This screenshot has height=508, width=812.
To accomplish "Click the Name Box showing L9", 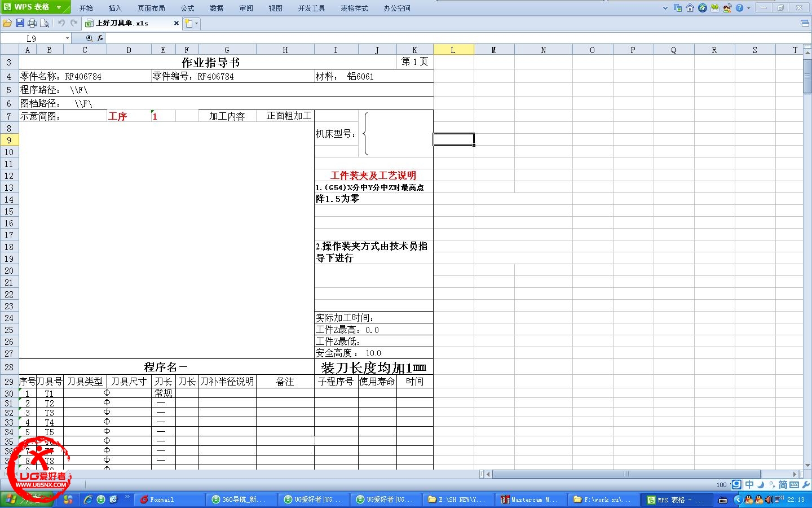I will point(32,38).
